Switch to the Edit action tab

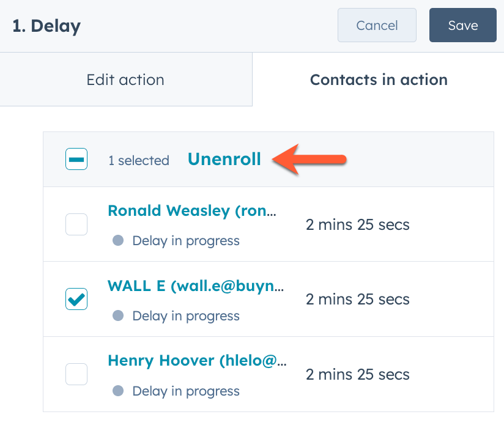point(125,79)
